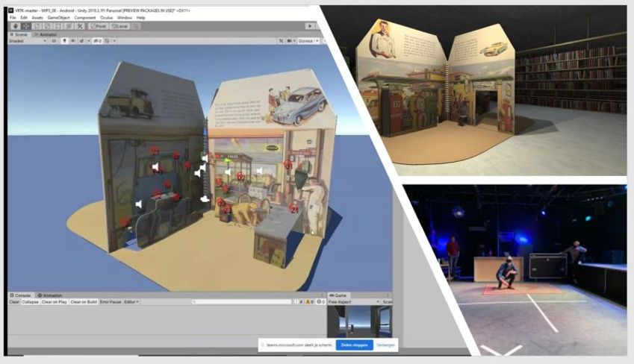Open the GameObject menu
This screenshot has width=634, height=364.
59,18
